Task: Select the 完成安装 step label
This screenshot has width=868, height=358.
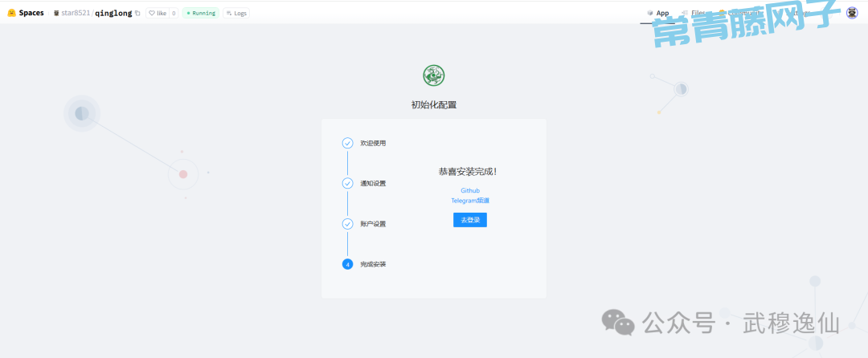Action: point(373,264)
